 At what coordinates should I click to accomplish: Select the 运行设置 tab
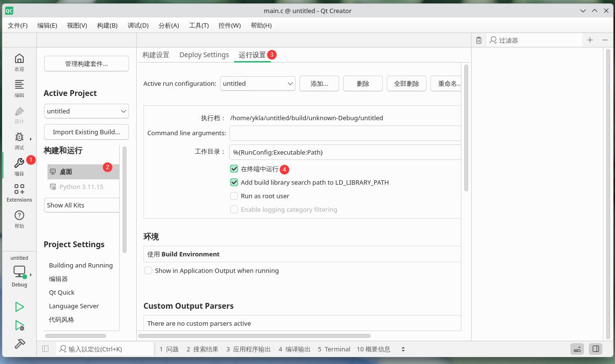tap(252, 55)
